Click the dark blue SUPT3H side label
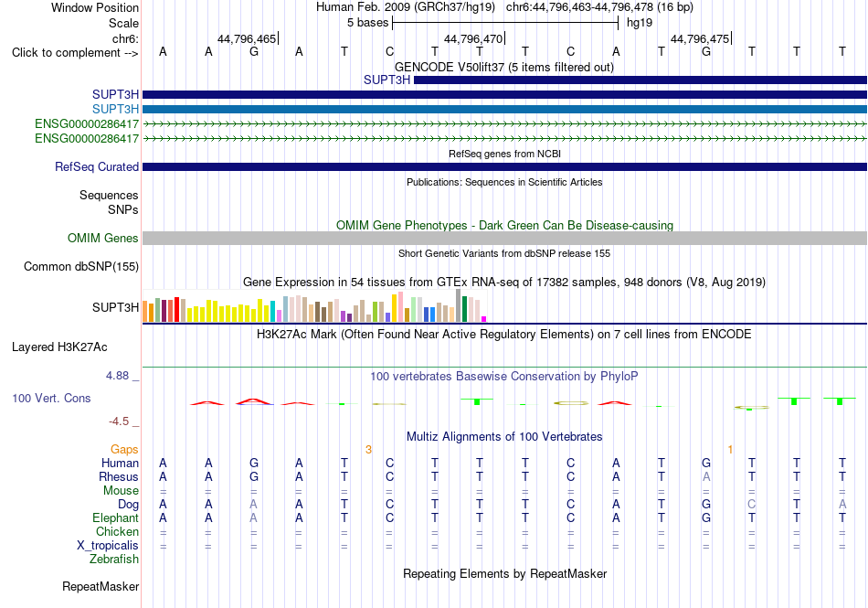868x608 pixels. point(115,95)
